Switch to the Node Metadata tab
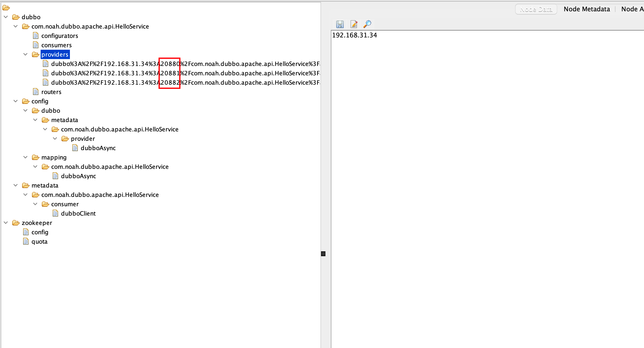Screen dimensions: 644x348 click(586, 9)
